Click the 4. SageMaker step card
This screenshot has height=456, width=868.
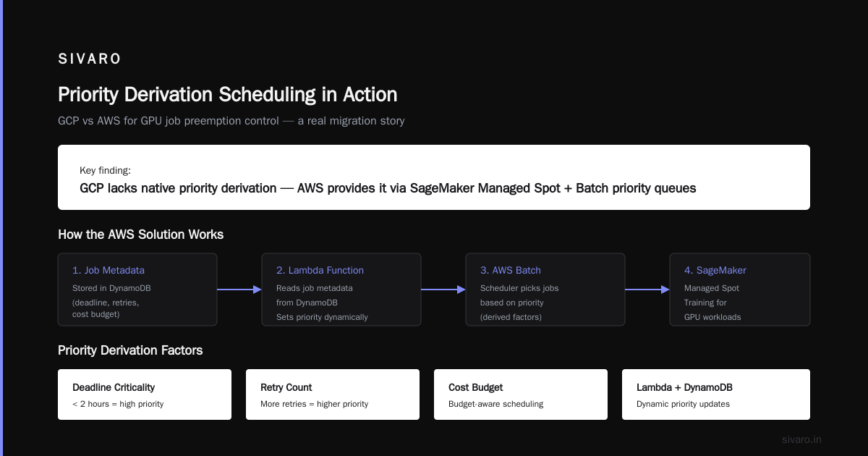[x=740, y=290]
